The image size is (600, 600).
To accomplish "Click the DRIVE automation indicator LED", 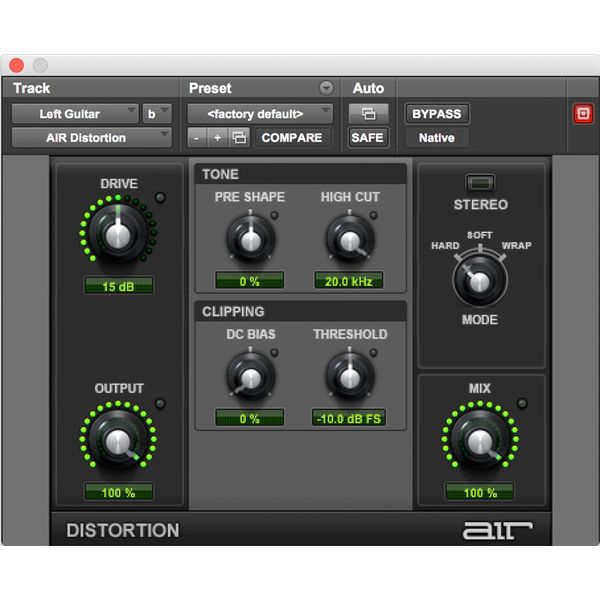I will pos(160,197).
